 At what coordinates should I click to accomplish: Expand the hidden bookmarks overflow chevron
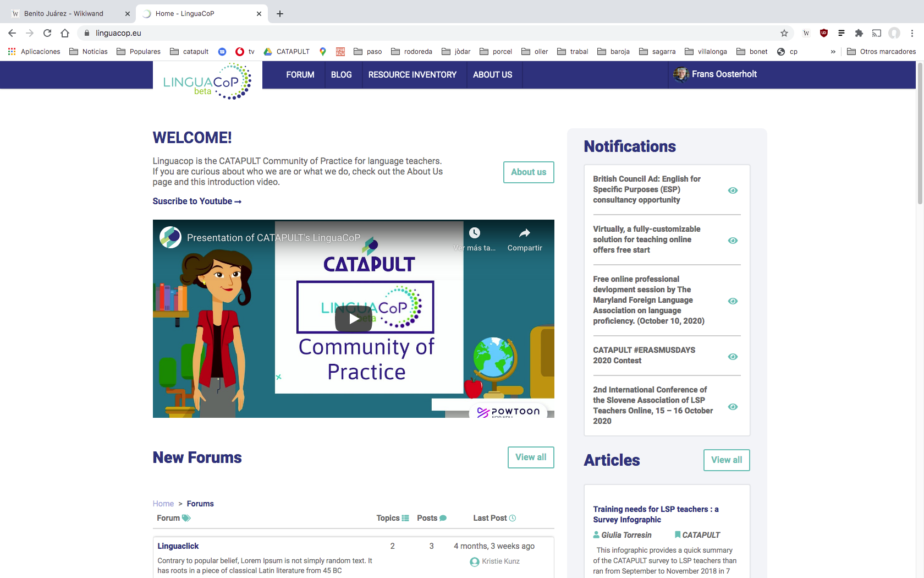click(833, 52)
